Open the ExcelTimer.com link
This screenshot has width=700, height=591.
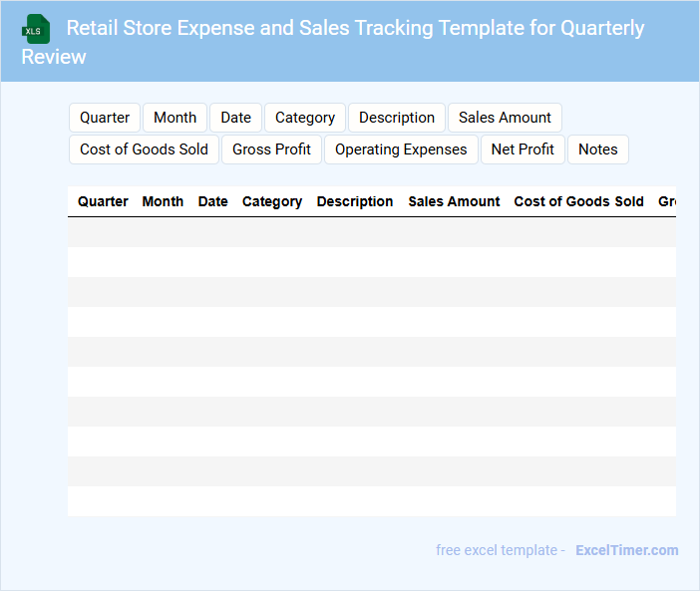(626, 550)
